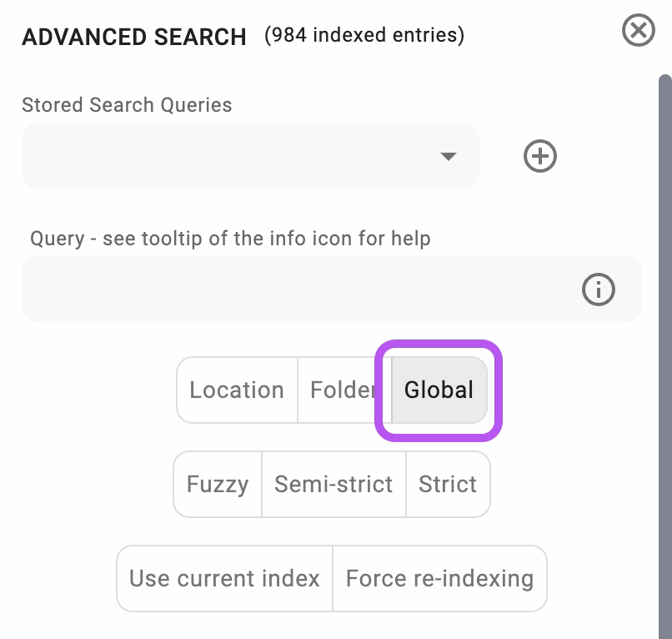Click inside the query input field
672x639 pixels.
point(292,289)
